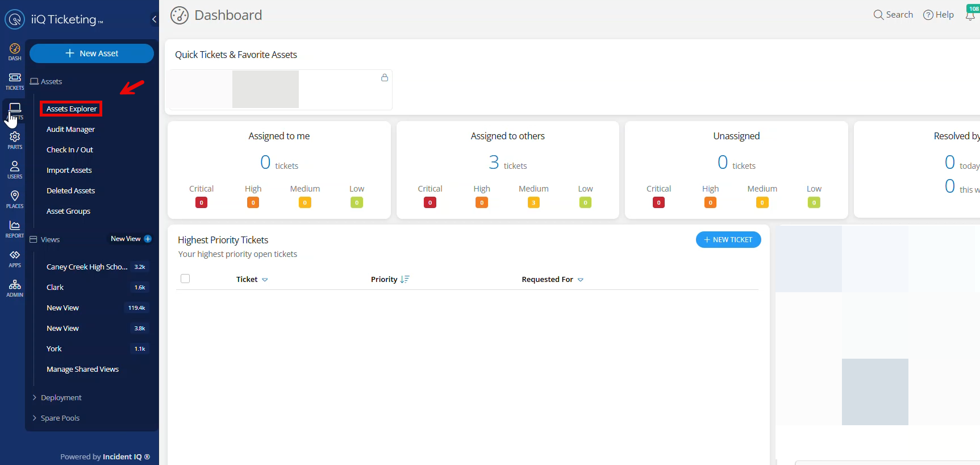The image size is (980, 465).
Task: Open the Ticket column dropdown
Action: click(265, 280)
